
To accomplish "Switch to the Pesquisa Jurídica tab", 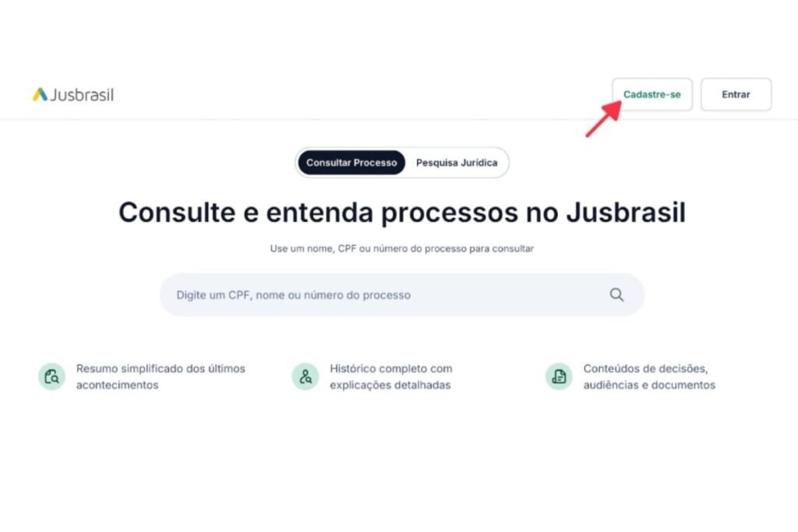I will click(457, 163).
